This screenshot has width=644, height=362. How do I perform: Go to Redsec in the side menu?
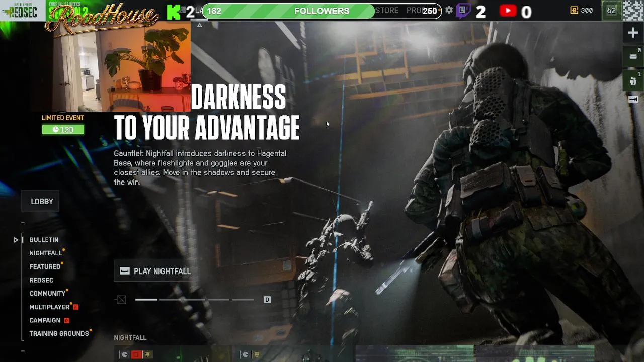coord(41,280)
